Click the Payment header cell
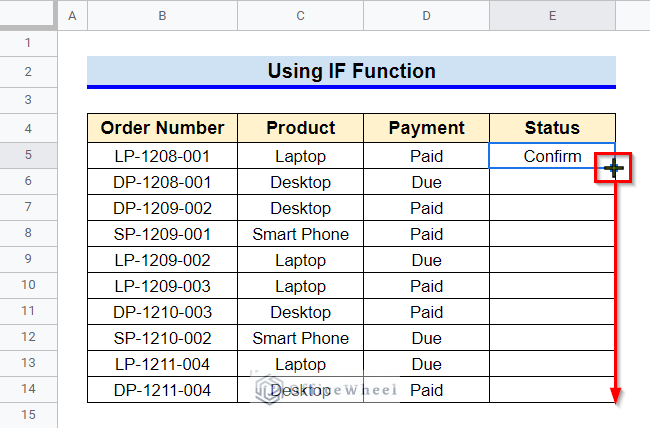This screenshot has height=428, width=650. [x=427, y=128]
